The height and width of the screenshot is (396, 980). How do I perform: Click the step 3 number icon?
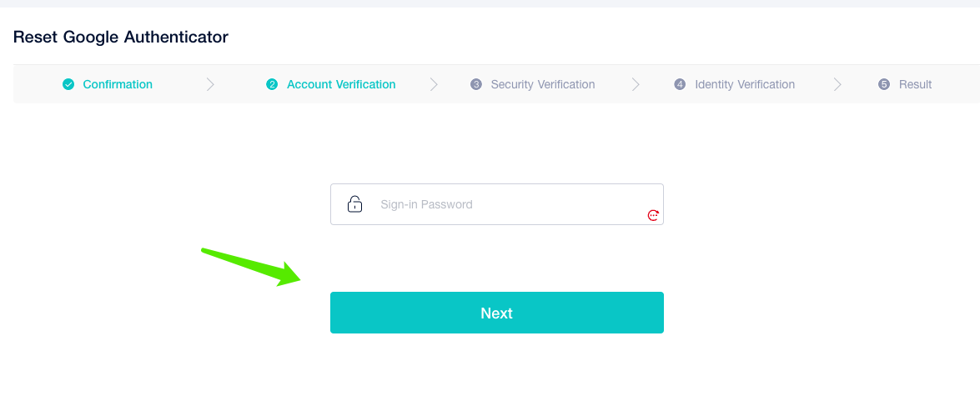(x=476, y=84)
